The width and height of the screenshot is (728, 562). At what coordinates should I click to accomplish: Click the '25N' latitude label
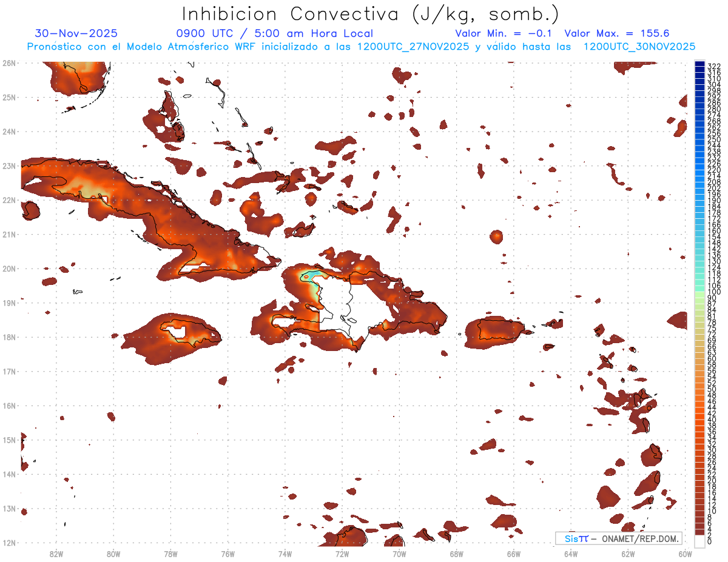tap(9, 97)
